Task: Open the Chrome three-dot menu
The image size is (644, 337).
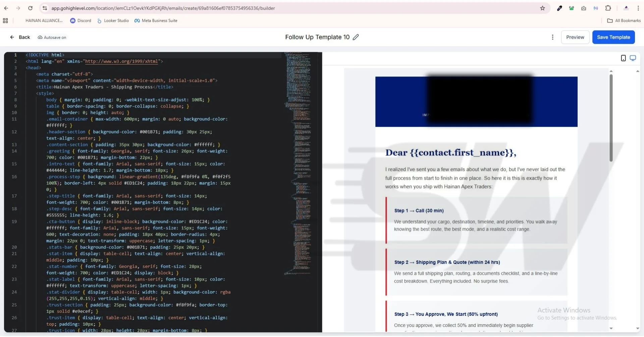Action: (638, 8)
